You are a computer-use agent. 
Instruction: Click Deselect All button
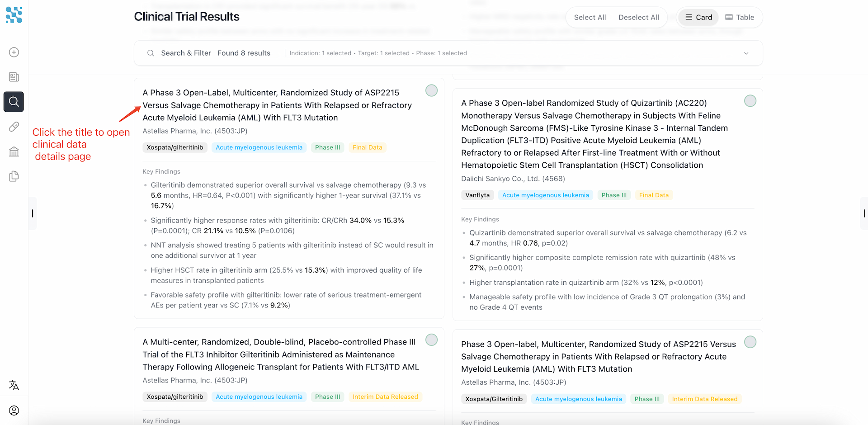point(638,17)
